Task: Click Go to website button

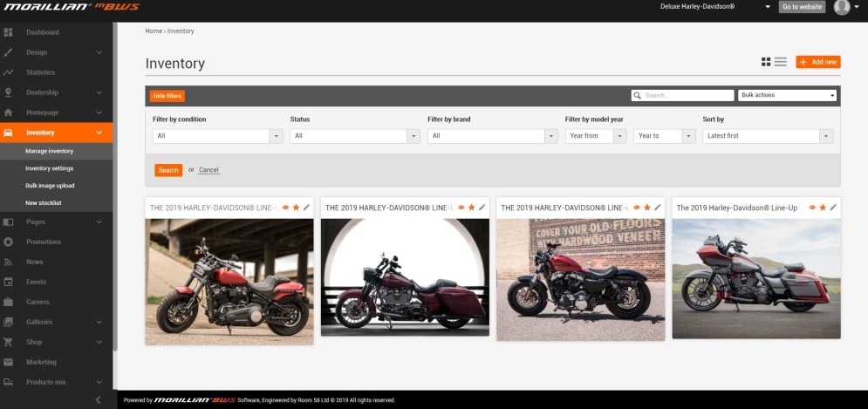Action: pyautogui.click(x=802, y=7)
